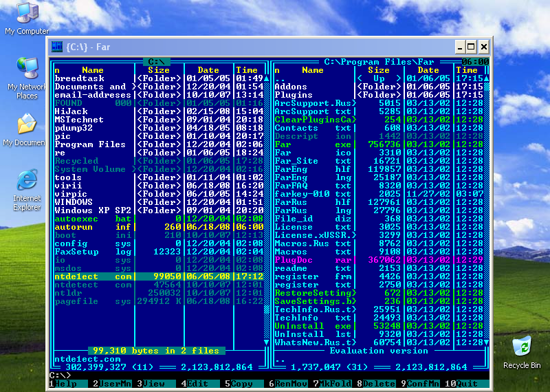Select the Far ico file
Image resolution: width=550 pixels, height=392 pixels.
(379, 153)
